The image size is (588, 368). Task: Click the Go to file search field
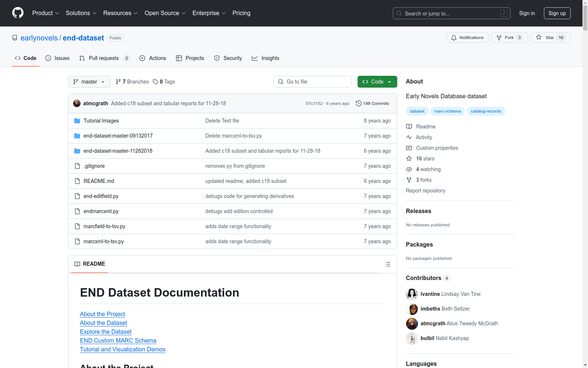312,82
